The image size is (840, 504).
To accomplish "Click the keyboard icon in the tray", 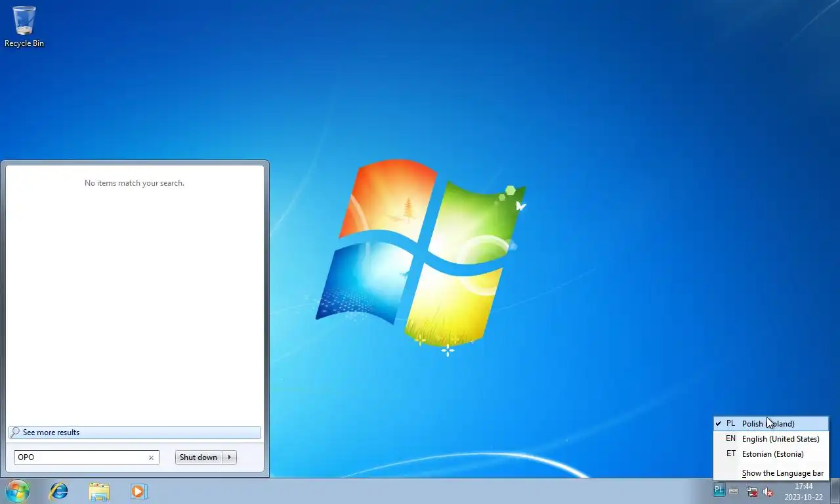I will [x=734, y=492].
